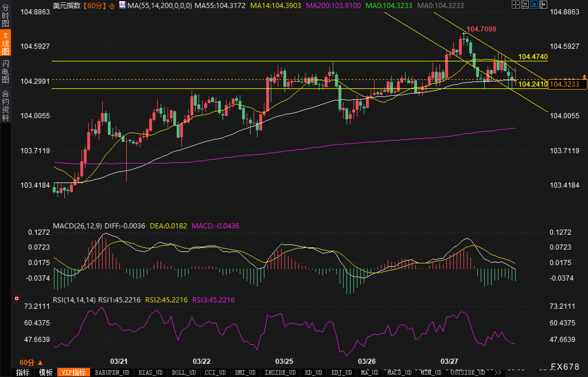Click the crosshair cursor icon in chart toolbar
Screen dimensions: 588x377
515,5
